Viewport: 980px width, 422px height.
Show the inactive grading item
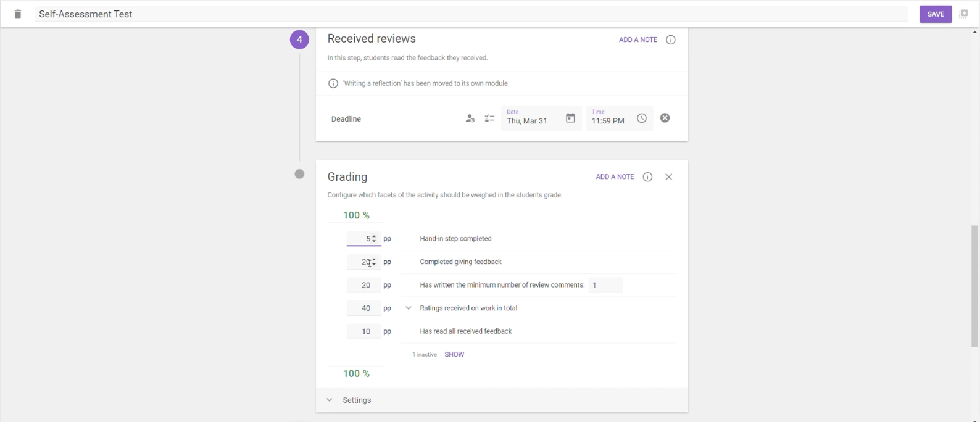click(x=454, y=355)
